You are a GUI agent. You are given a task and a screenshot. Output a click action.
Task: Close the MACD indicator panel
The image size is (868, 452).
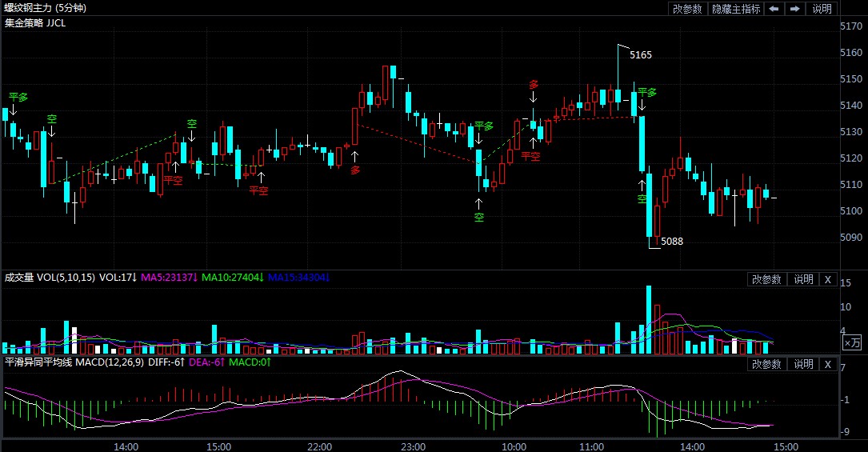(828, 364)
